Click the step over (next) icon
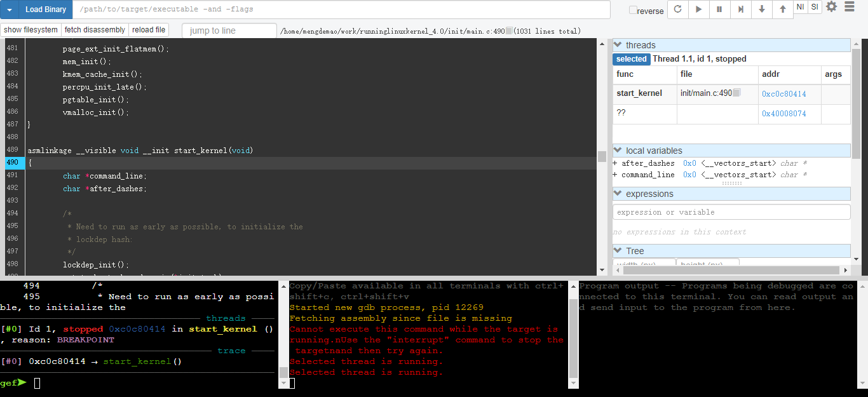Viewport: 868px width, 397px height. [x=740, y=10]
